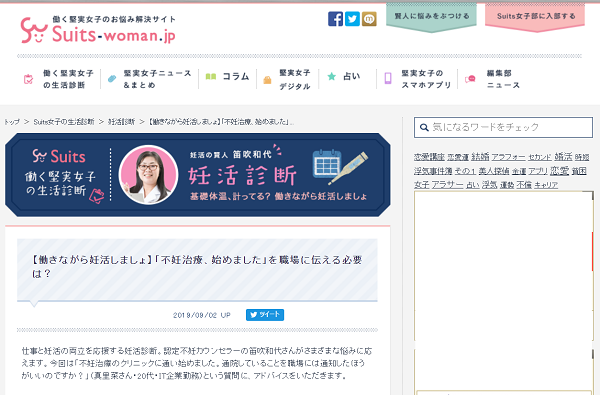The height and width of the screenshot is (395, 600).
Task: Open 堅実女子デジタル menu item
Action: [294, 79]
